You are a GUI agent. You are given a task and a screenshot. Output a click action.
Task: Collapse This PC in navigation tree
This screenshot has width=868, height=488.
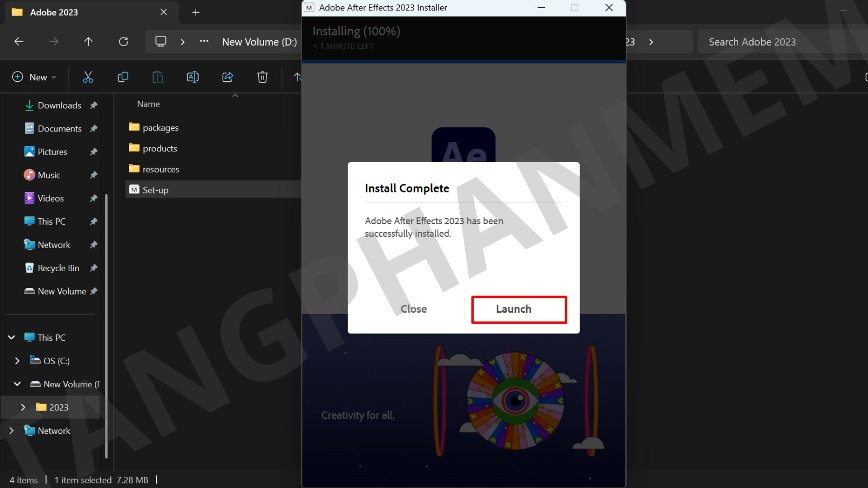11,338
